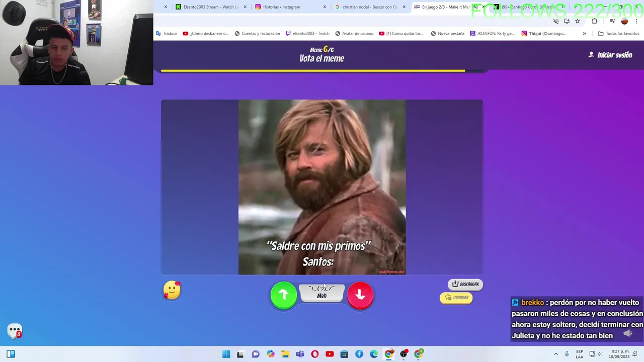Open Traducir bookmark
Image resolution: width=644 pixels, height=362 pixels.
[x=167, y=34]
